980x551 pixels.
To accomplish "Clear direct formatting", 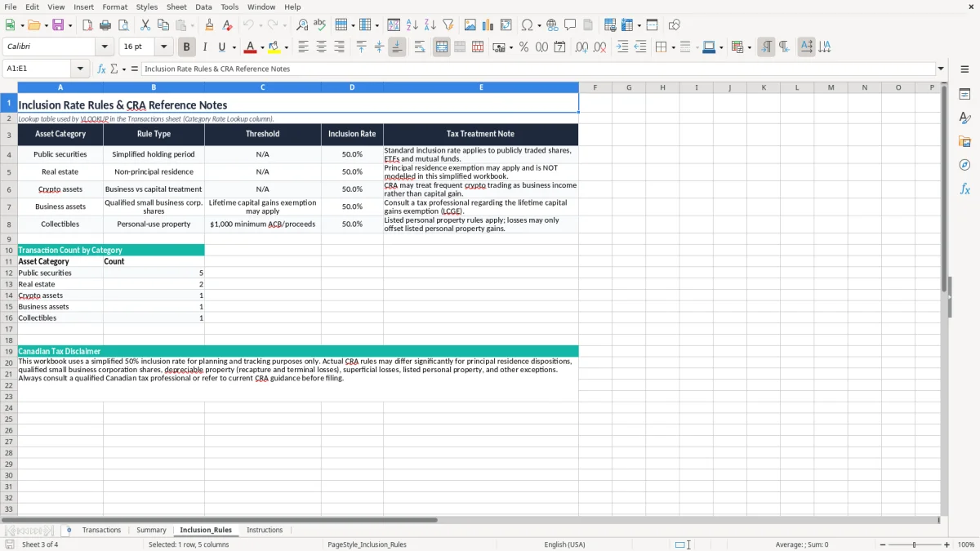I will pyautogui.click(x=228, y=25).
